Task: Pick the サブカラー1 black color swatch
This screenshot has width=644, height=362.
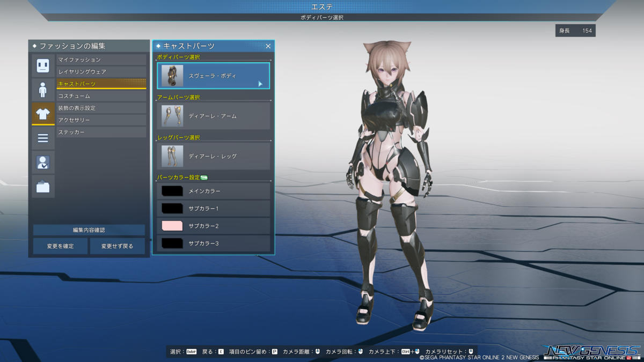Action: 172,208
